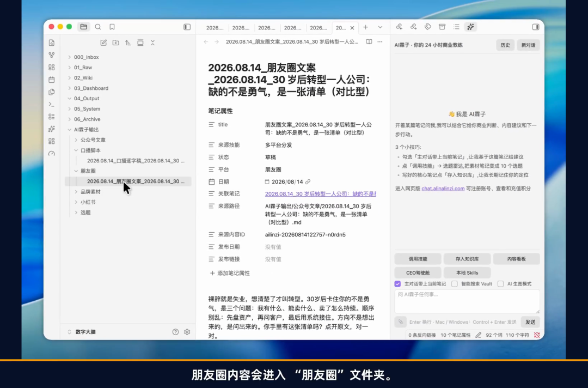Click the gauge dashboard icon in ribbon
This screenshot has height=388, width=588.
tap(52, 154)
